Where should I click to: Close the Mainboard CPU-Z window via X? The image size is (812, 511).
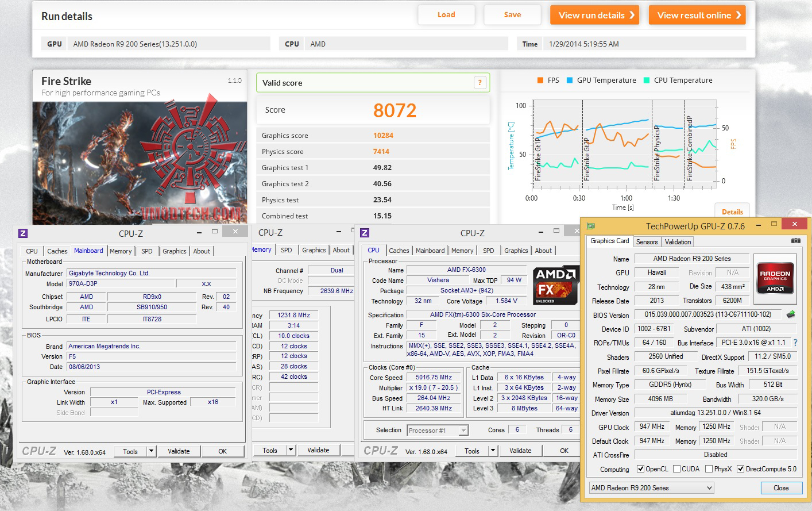[235, 231]
